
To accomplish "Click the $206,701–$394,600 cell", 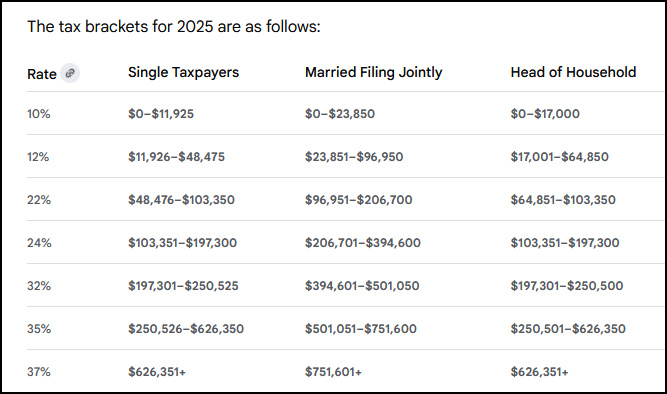I will [x=362, y=243].
